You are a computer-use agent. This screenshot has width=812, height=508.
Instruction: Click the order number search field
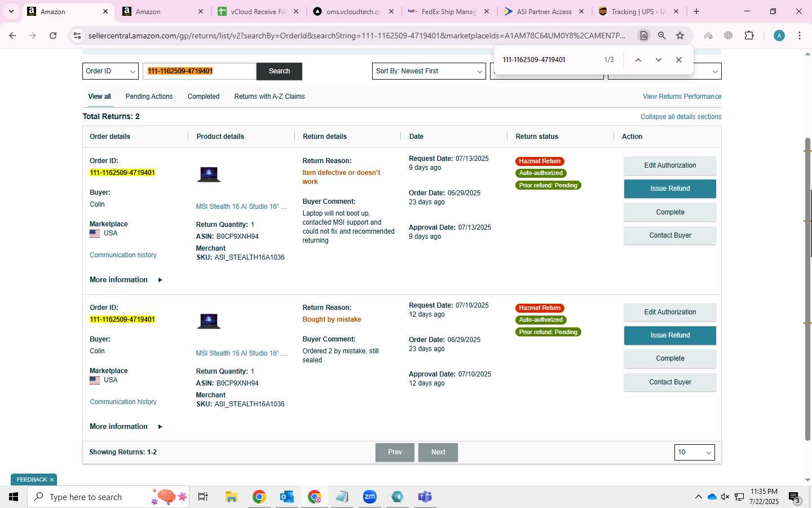tap(200, 71)
